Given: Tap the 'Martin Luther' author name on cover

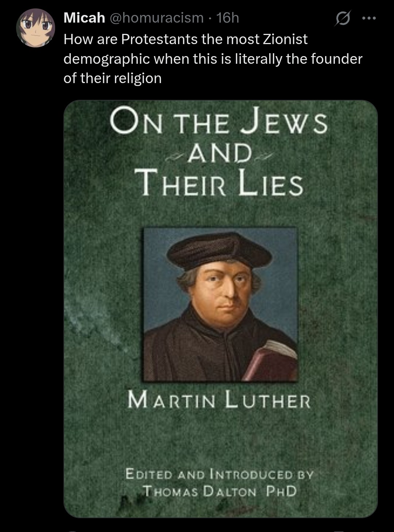Looking at the screenshot, I should coord(219,400).
